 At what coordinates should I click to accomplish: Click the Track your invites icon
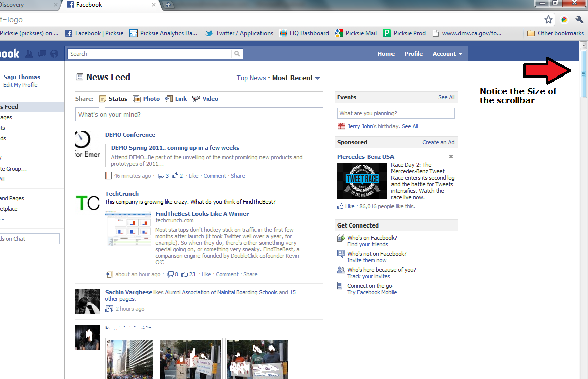(341, 270)
